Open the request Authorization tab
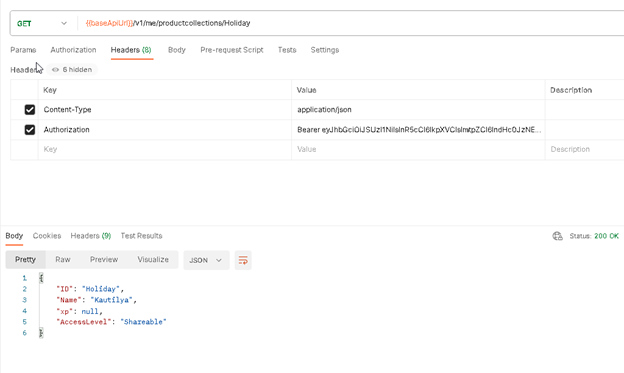This screenshot has height=373, width=624. tap(73, 50)
